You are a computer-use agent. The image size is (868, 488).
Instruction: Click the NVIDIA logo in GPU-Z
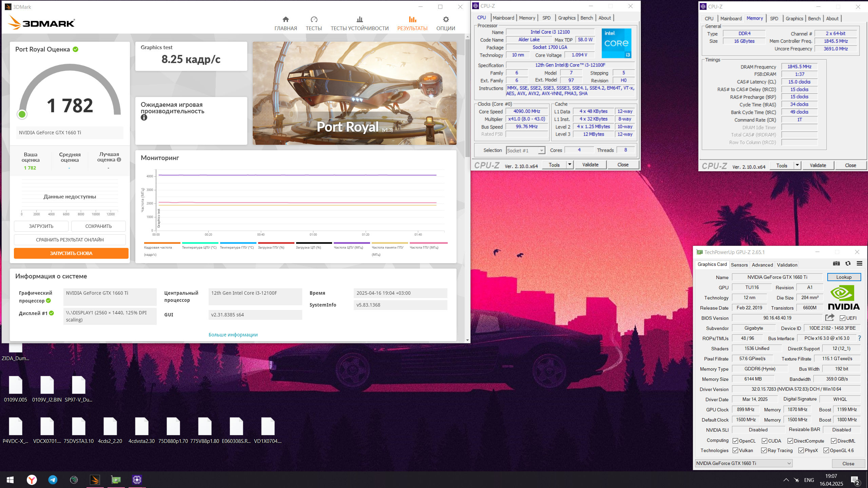[x=844, y=297]
